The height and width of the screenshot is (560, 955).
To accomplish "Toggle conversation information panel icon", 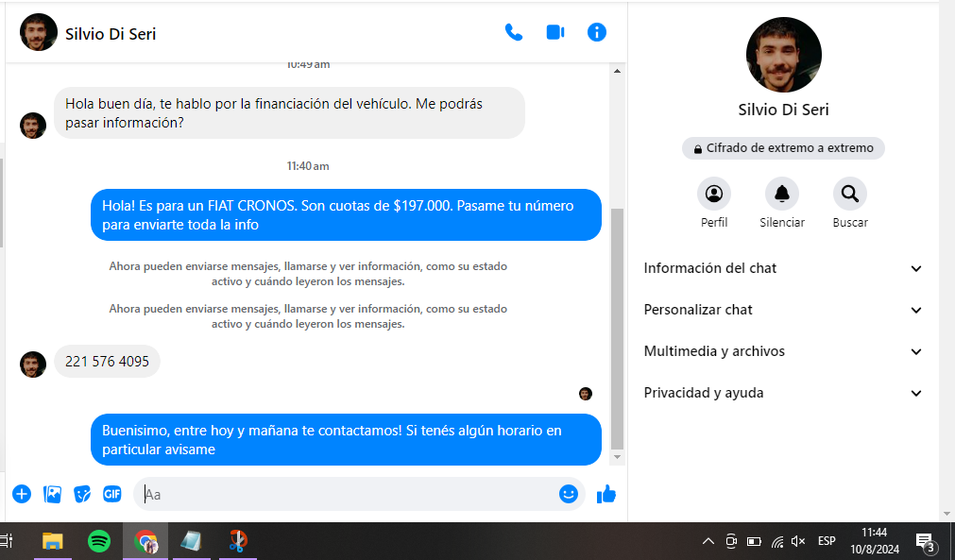I will [596, 32].
